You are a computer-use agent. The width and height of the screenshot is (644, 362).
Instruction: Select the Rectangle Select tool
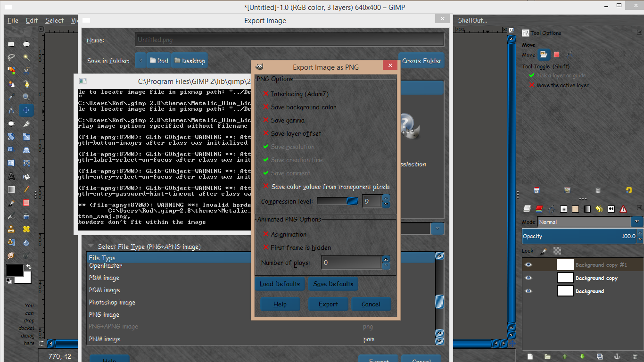click(11, 44)
